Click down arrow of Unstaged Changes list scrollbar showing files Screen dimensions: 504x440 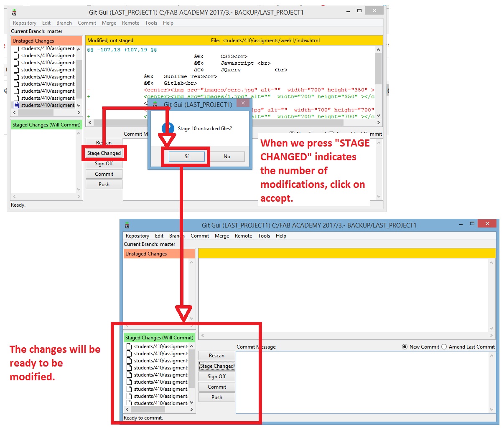pyautogui.click(x=79, y=106)
